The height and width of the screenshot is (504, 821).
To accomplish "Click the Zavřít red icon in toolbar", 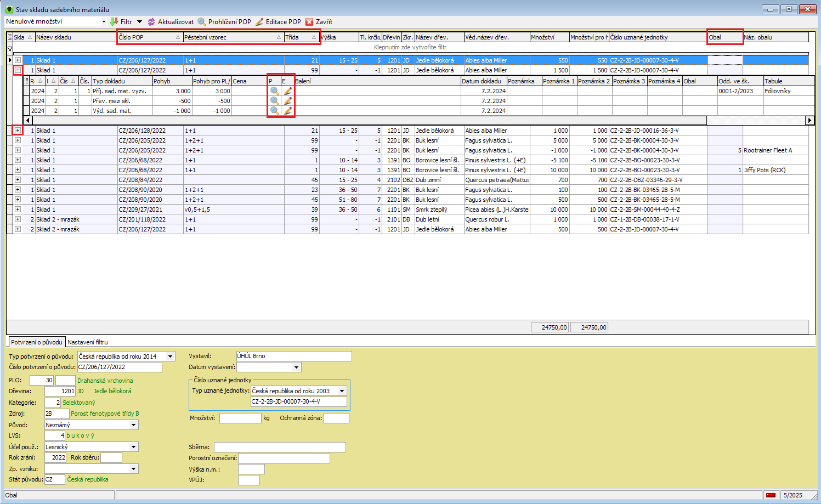I will 309,22.
